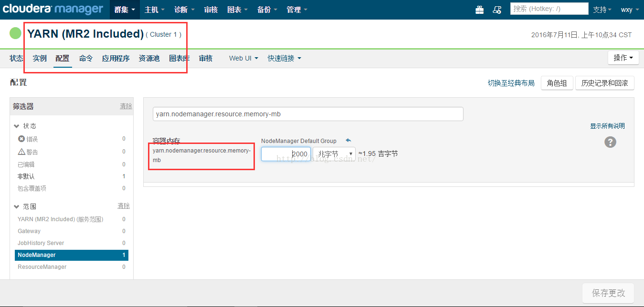Viewport: 644px width, 307px height.
Task: Switch to the 应用程序 tab
Action: pos(116,58)
